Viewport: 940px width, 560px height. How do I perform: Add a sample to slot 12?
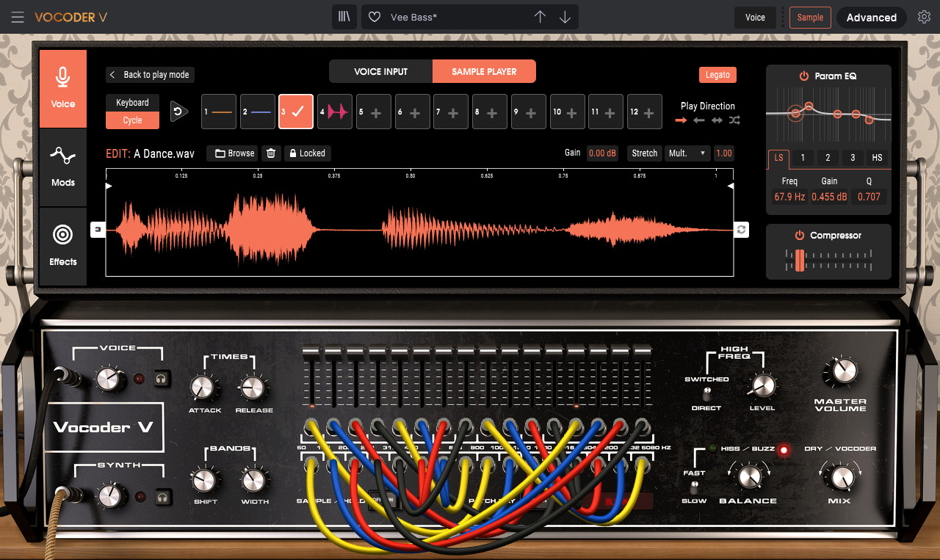645,112
